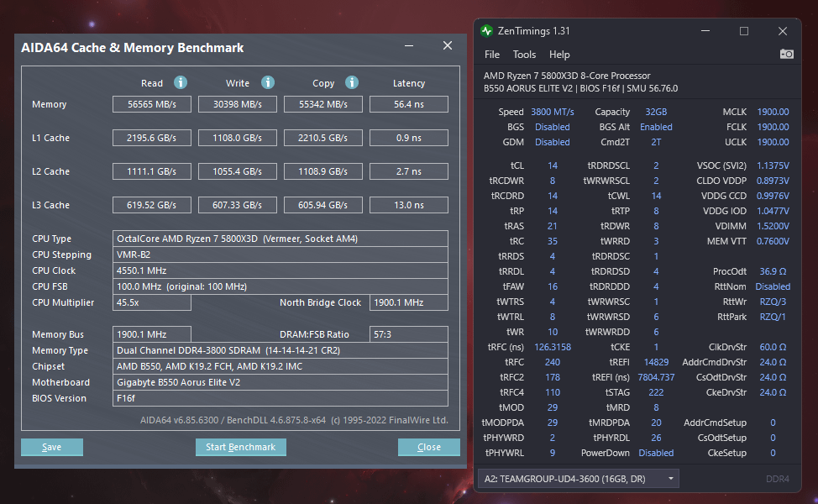Click the Start Benchmark button
This screenshot has height=504, width=818.
240,447
